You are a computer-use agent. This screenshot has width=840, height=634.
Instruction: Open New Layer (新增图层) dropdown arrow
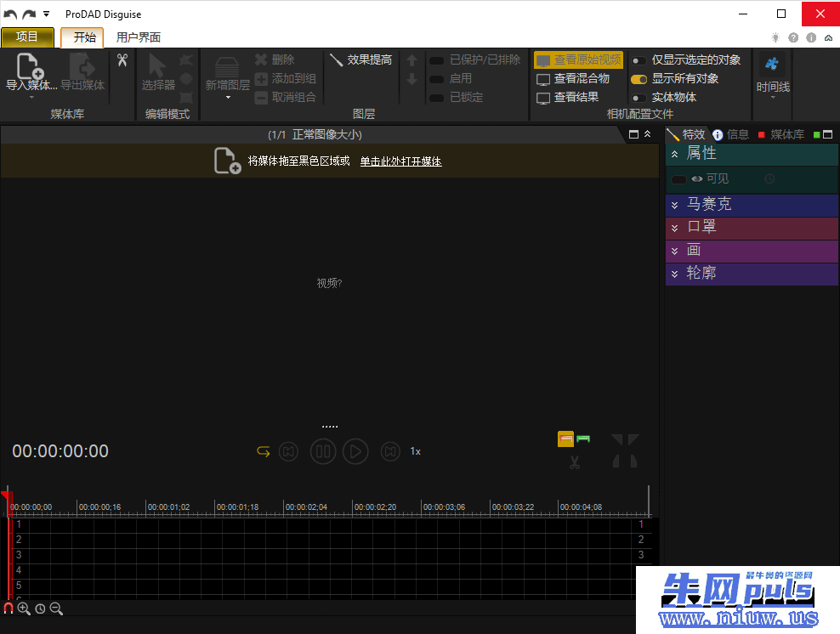228,98
